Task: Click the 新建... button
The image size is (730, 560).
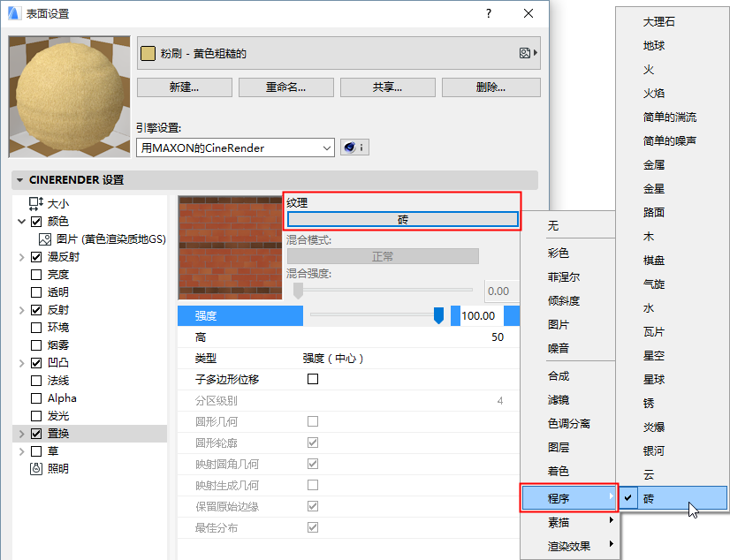Action: [x=185, y=87]
